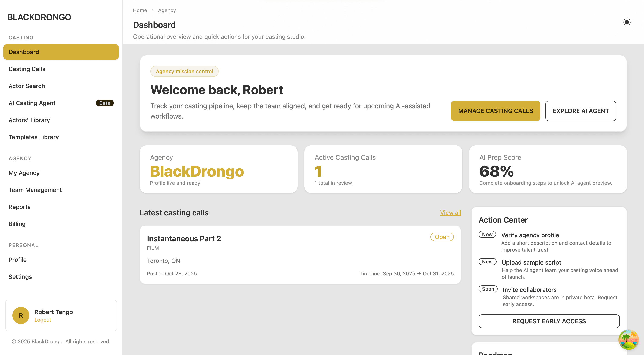644x355 pixels.
Task: Click REQUEST EARLY ACCESS in Action Center
Action: [549, 321]
